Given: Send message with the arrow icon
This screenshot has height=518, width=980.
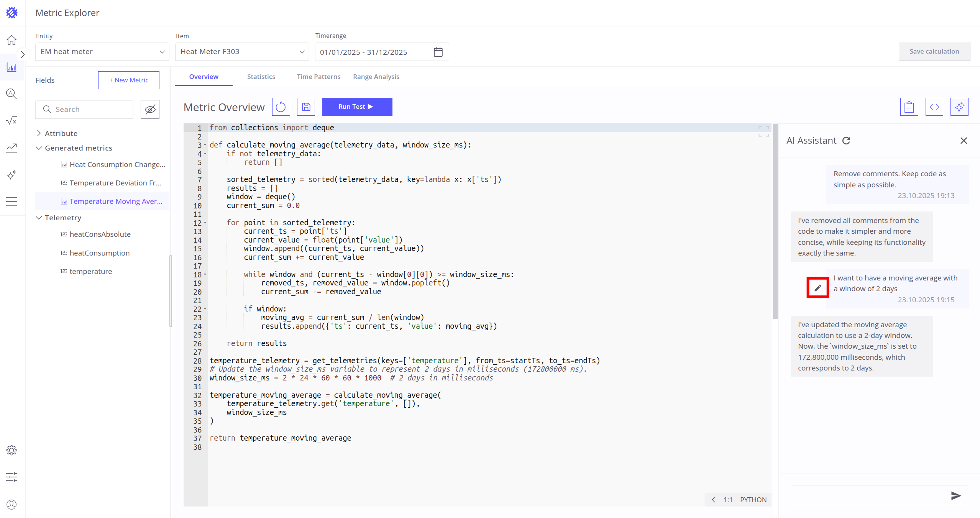Looking at the screenshot, I should (956, 496).
